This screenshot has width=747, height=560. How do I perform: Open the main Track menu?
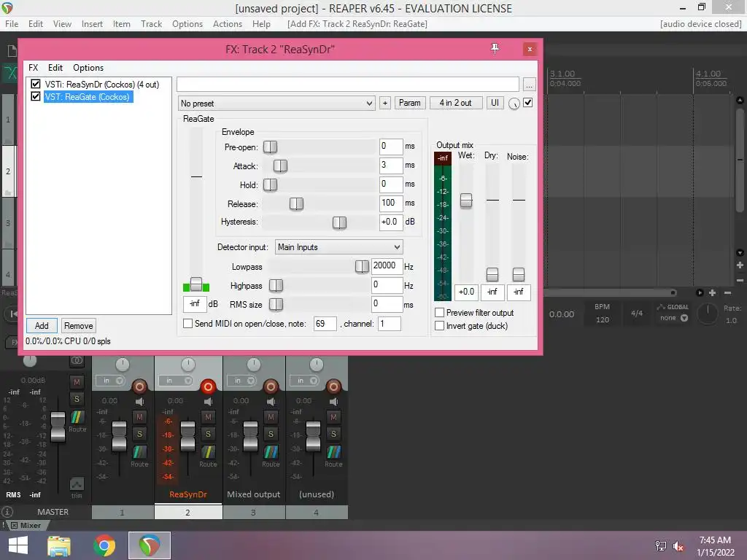(x=152, y=24)
